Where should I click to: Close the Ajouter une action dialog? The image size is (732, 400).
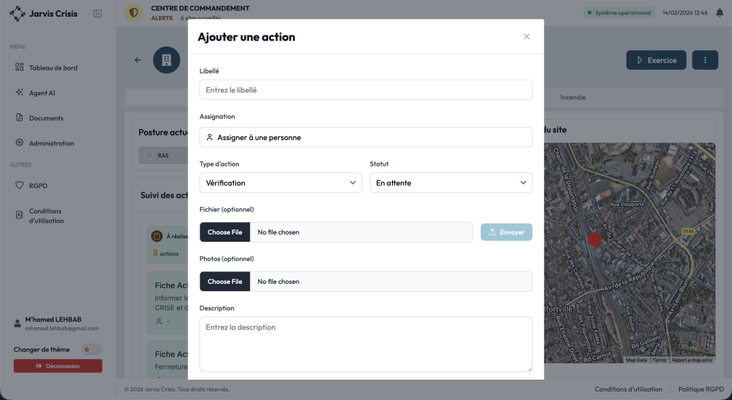click(x=527, y=37)
